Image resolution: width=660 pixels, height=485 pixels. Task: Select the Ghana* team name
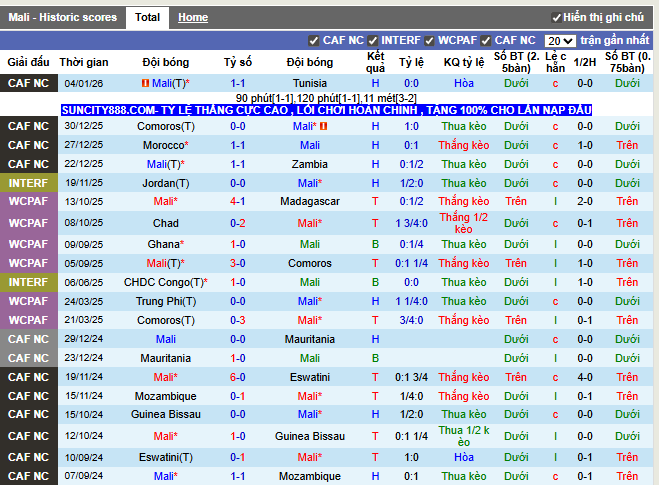[165, 244]
